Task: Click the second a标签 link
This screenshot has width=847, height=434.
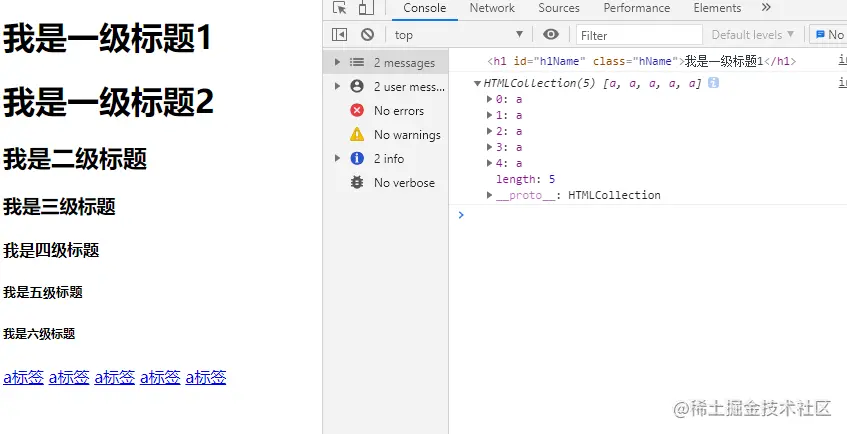Action: pos(69,377)
